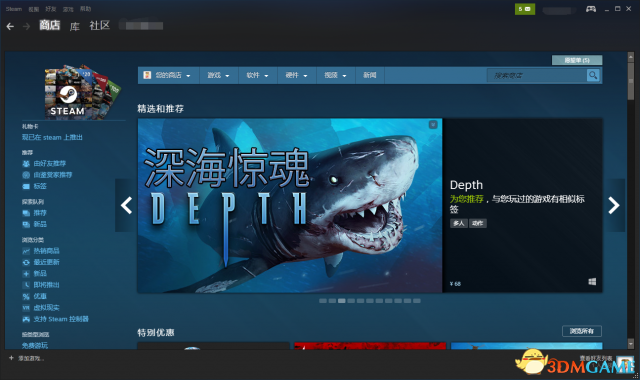Select the fifth carousel page dot
The image size is (640, 380).
click(x=360, y=301)
